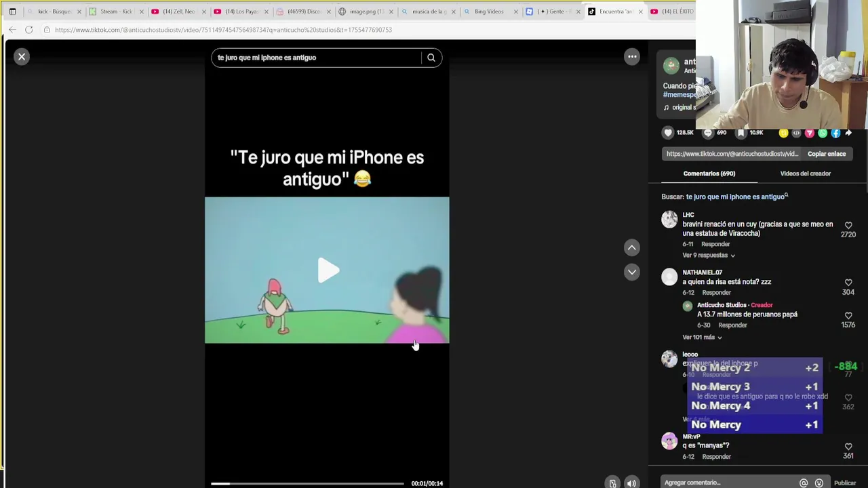Image resolution: width=868 pixels, height=488 pixels.
Task: Expand Ver 101 más replies
Action: [702, 338]
